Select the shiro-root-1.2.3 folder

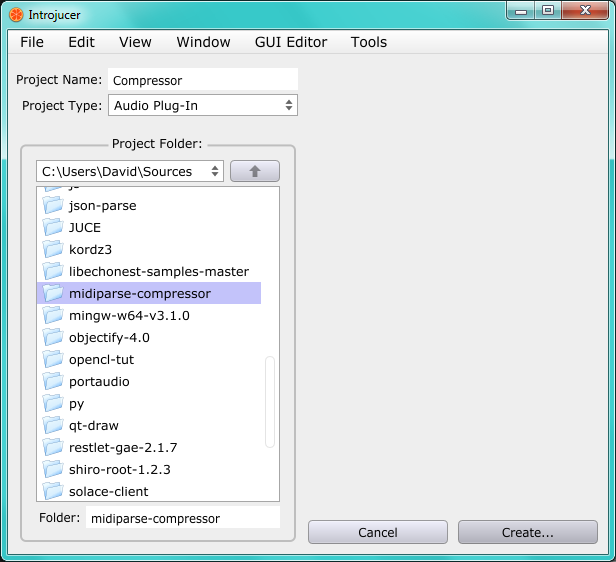click(x=149, y=469)
